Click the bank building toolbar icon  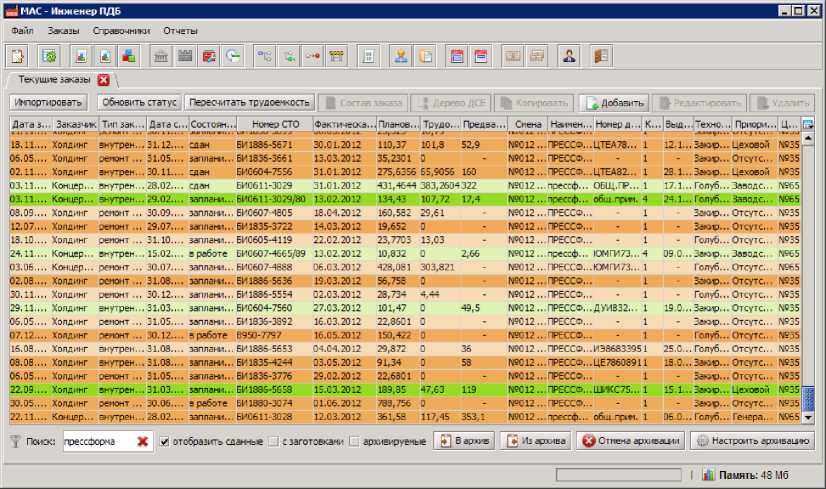(x=161, y=56)
